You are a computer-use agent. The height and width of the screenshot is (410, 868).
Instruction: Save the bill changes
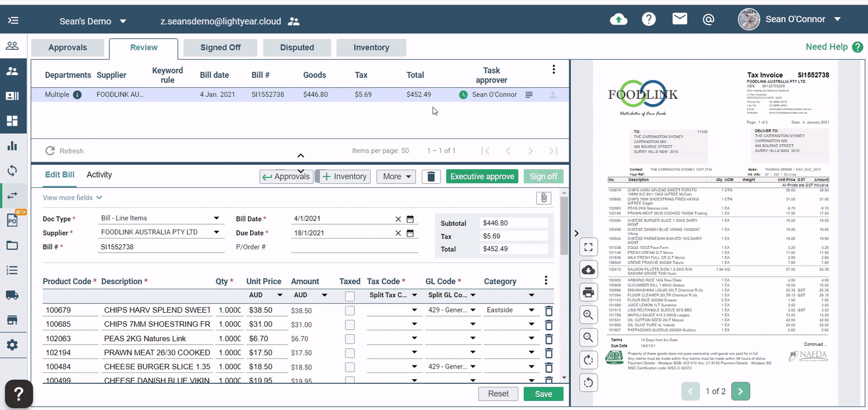tap(544, 394)
